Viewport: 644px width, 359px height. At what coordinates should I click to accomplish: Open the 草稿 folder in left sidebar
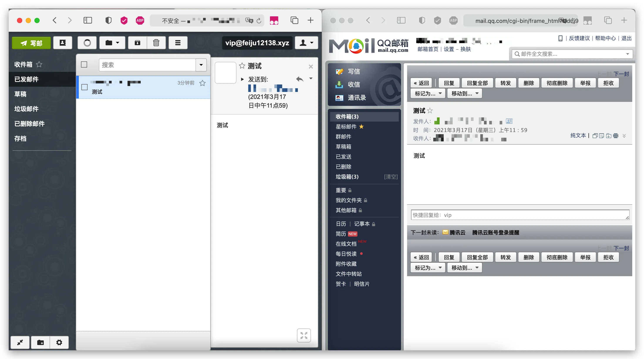point(20,94)
